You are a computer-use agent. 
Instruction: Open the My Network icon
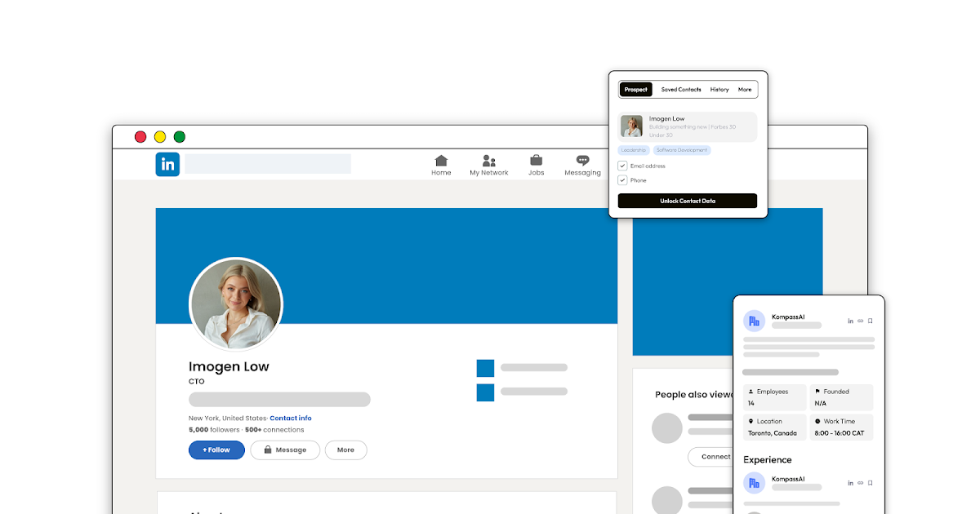point(489,161)
